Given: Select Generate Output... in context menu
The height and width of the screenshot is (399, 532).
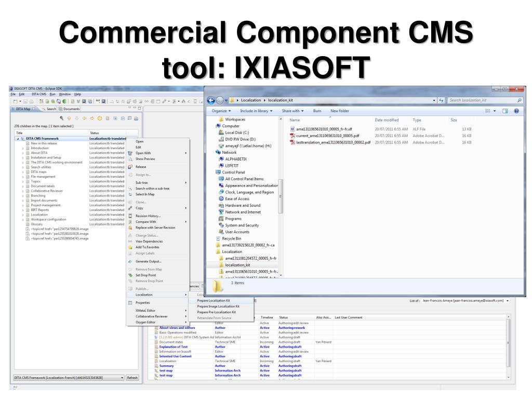Looking at the screenshot, I should tap(148, 262).
